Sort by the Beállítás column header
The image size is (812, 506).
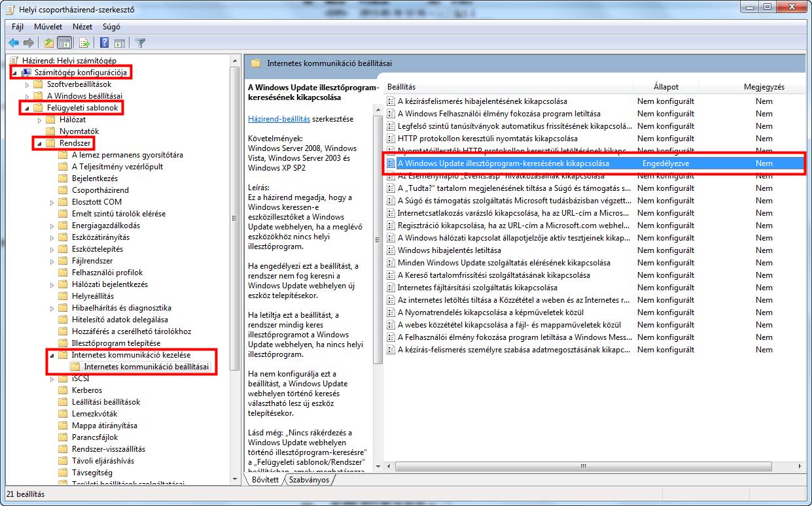pos(508,87)
